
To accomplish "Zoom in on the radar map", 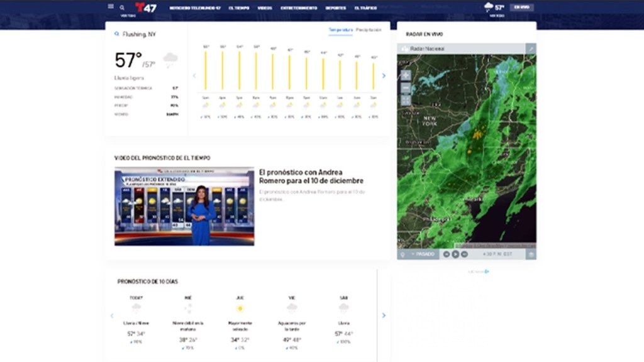I will point(406,75).
